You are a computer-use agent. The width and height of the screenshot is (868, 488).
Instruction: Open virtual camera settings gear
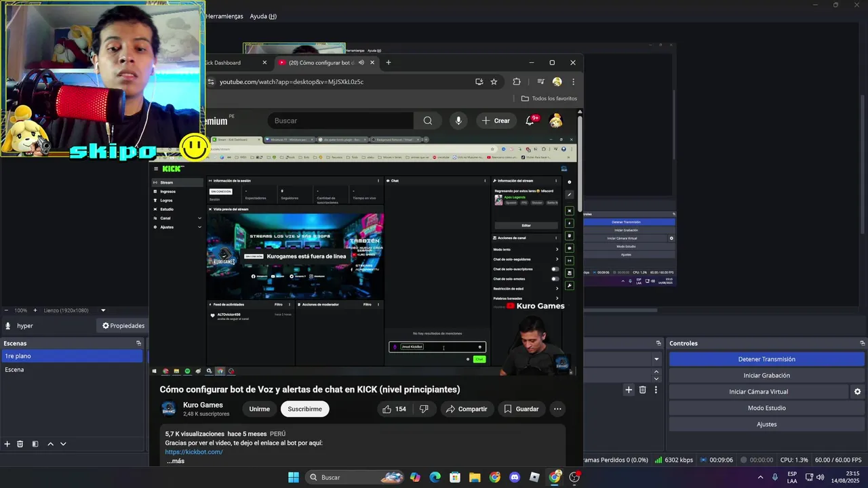[x=857, y=392]
